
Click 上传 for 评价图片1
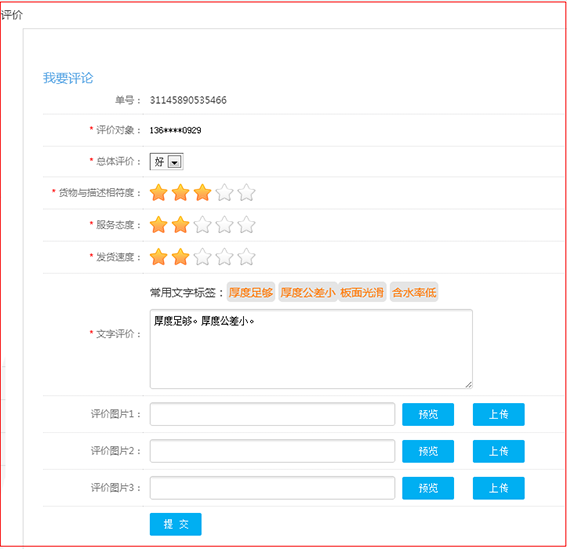[x=499, y=414]
